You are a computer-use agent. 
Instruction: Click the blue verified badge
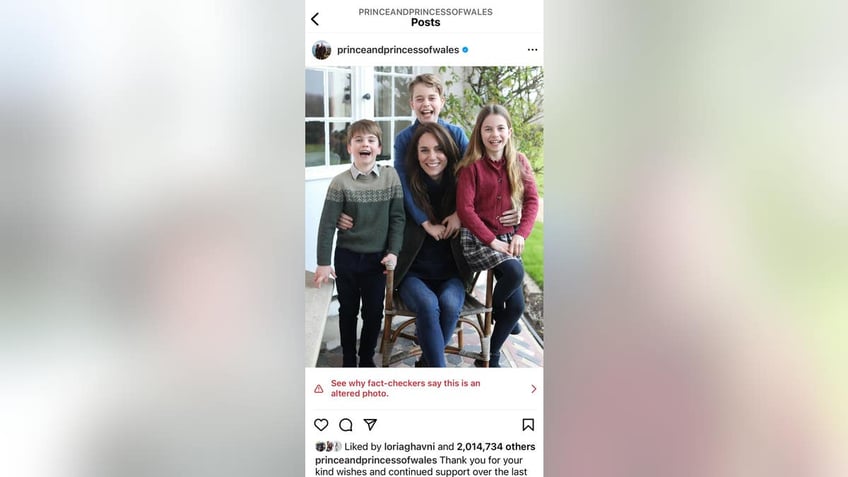point(465,50)
